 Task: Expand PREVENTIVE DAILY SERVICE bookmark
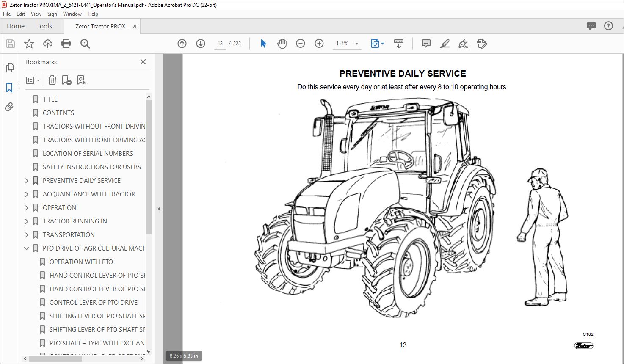coord(27,181)
